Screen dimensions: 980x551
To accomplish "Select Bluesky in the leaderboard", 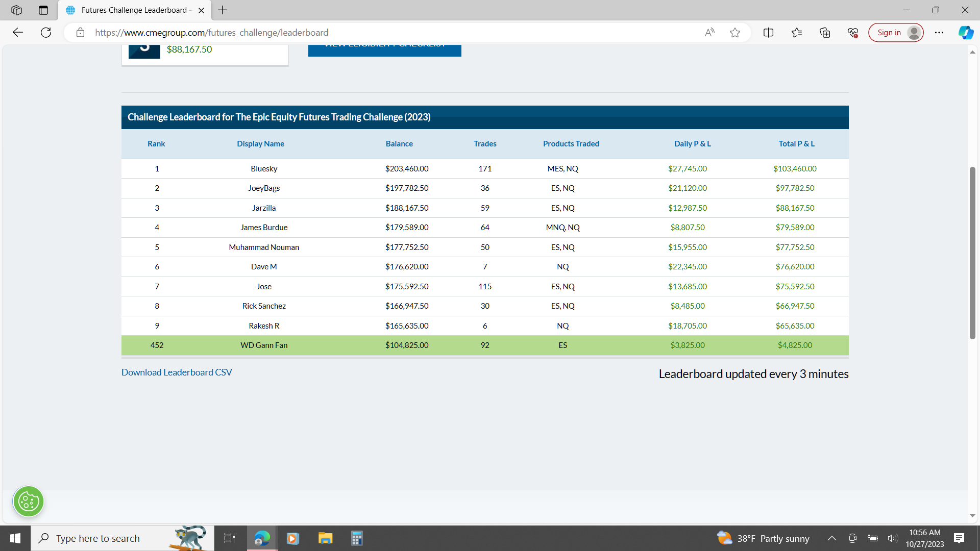I will pyautogui.click(x=264, y=169).
